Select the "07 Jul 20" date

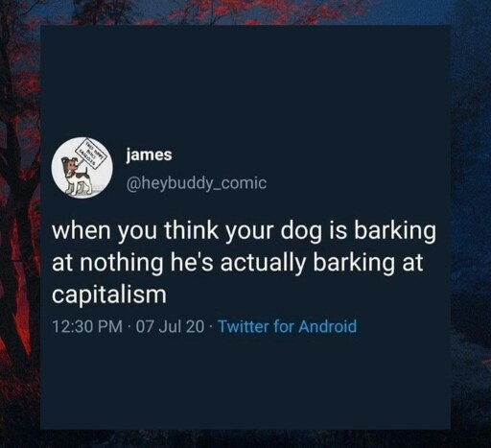point(170,326)
